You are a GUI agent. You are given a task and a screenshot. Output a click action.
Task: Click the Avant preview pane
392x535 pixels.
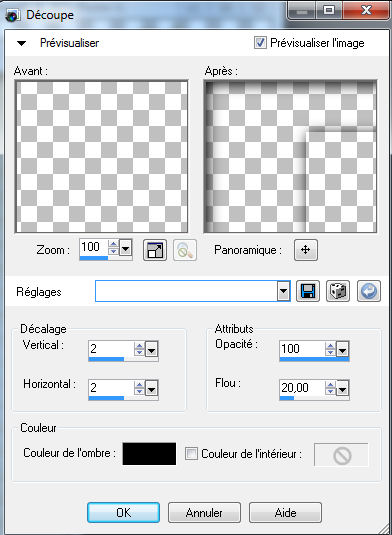[x=101, y=157]
